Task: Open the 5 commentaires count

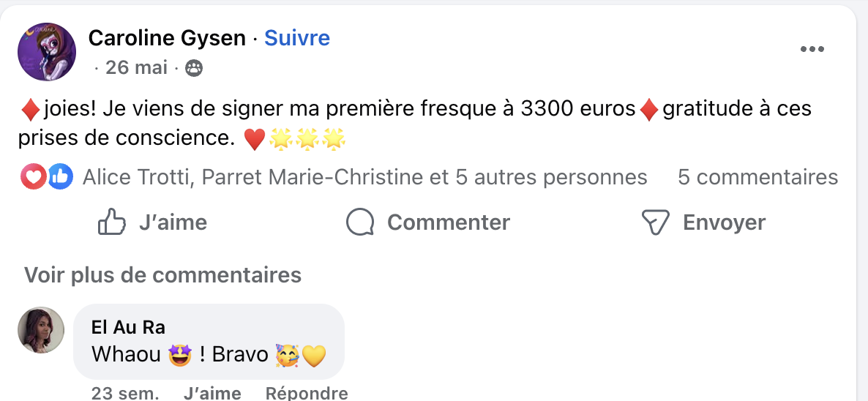Action: tap(757, 177)
